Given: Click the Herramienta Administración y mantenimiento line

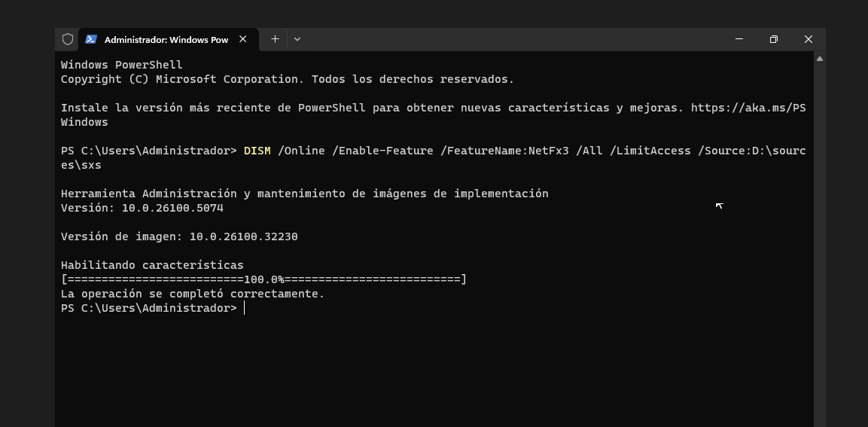Looking at the screenshot, I should click(x=304, y=194).
